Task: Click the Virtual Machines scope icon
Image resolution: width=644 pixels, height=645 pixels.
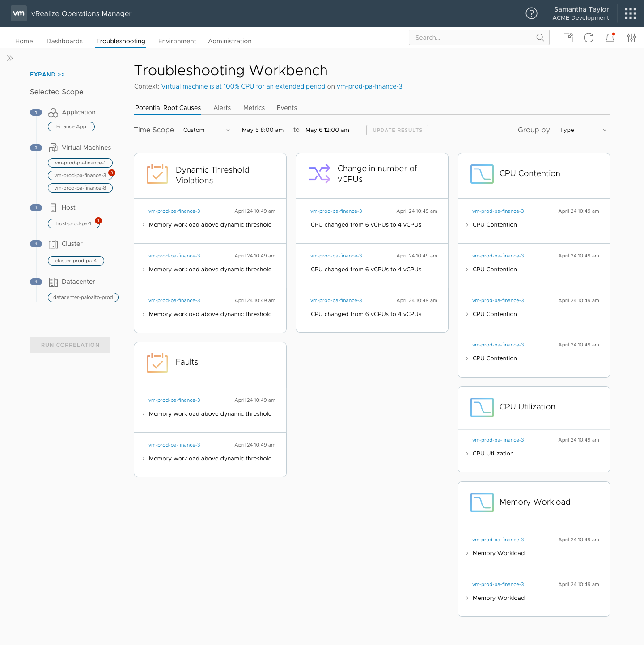Action: point(53,148)
